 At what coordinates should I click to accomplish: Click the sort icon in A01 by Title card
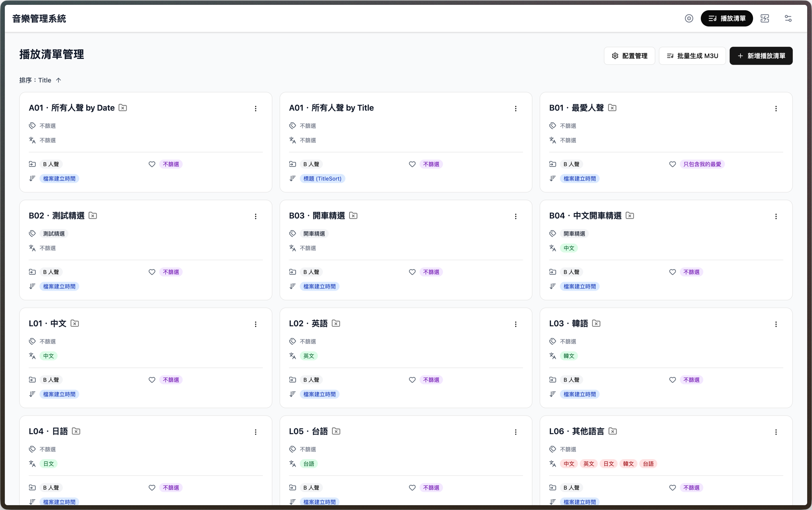pyautogui.click(x=293, y=178)
